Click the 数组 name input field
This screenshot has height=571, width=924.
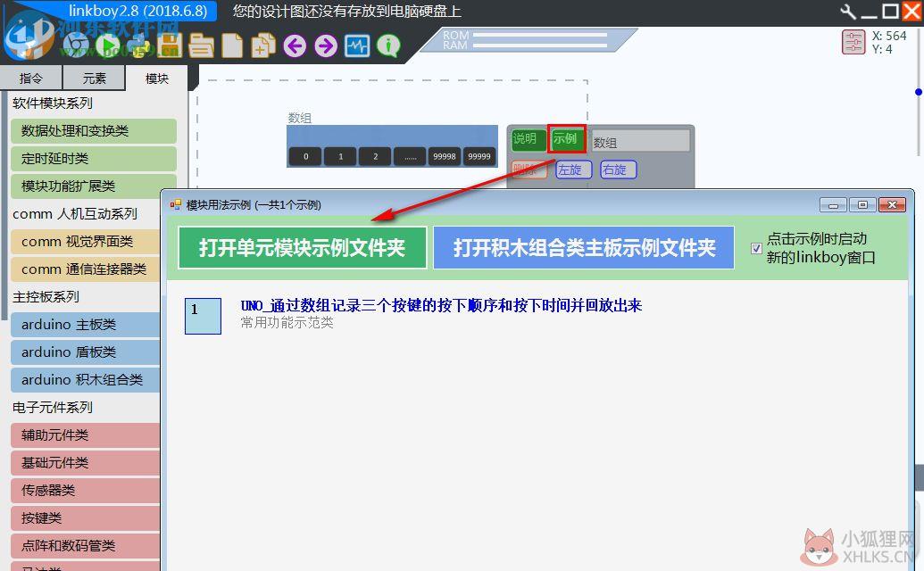click(x=640, y=141)
